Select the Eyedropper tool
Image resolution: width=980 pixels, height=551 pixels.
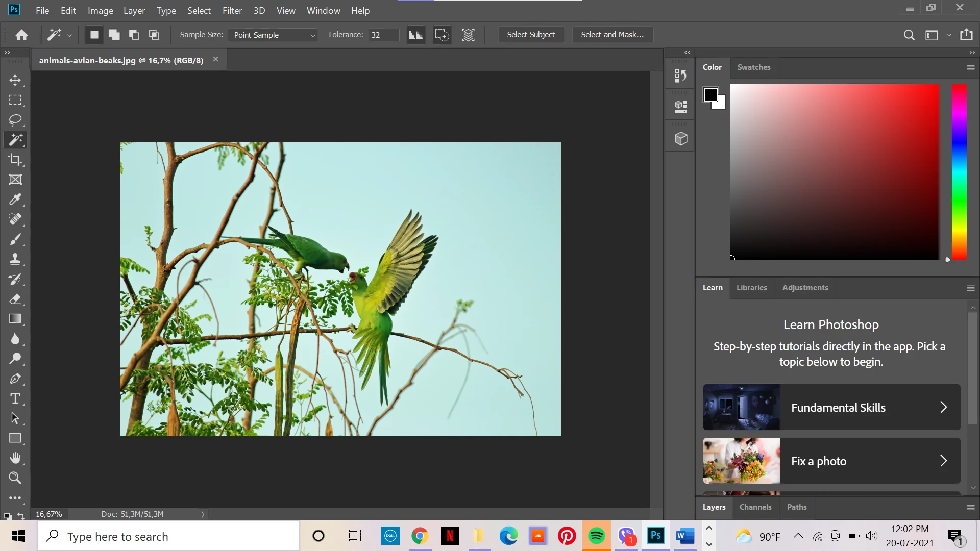point(15,199)
